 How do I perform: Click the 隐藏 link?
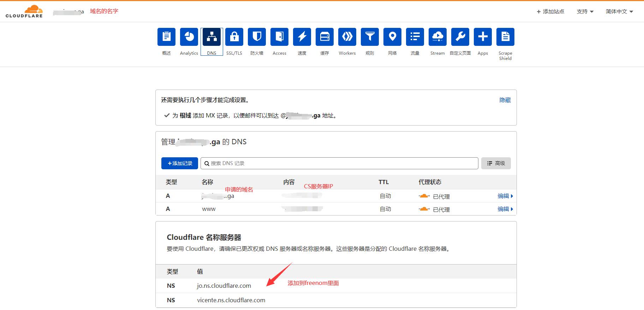tap(505, 100)
